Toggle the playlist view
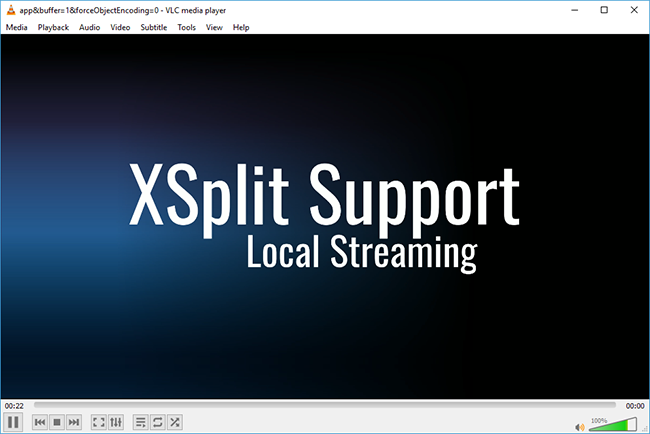This screenshot has width=650, height=434. tap(141, 422)
